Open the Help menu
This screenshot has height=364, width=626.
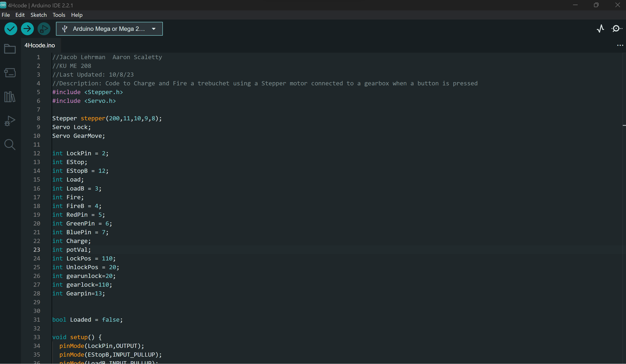(76, 15)
